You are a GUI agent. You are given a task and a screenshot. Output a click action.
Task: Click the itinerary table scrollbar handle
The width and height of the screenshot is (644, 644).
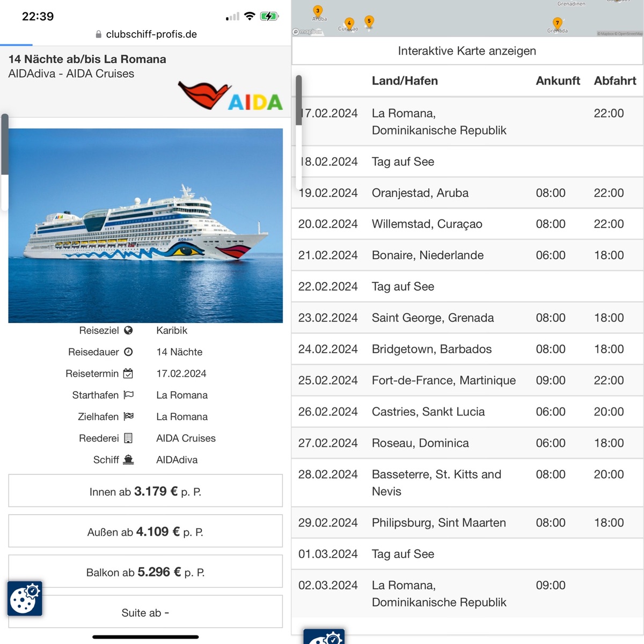point(299,100)
